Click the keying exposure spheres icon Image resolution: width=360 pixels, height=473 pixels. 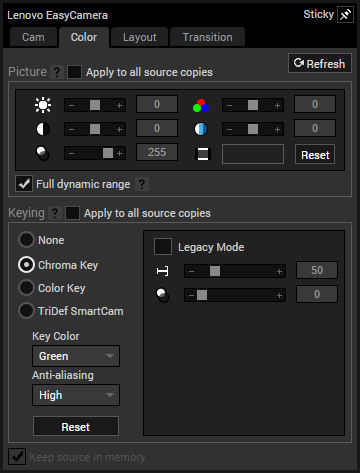coord(163,295)
